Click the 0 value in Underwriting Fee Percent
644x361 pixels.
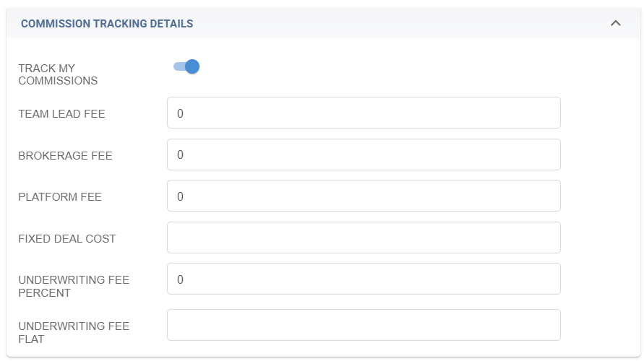click(x=181, y=279)
